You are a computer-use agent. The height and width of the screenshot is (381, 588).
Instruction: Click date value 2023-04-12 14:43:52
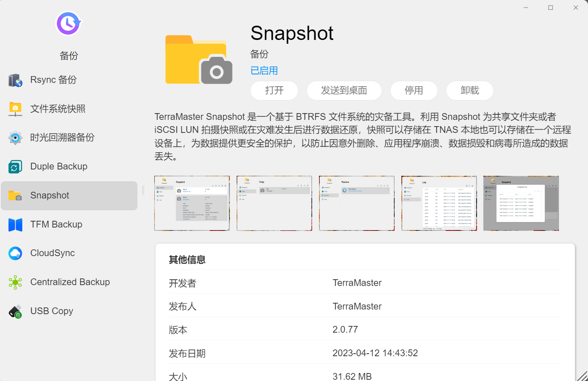click(375, 353)
